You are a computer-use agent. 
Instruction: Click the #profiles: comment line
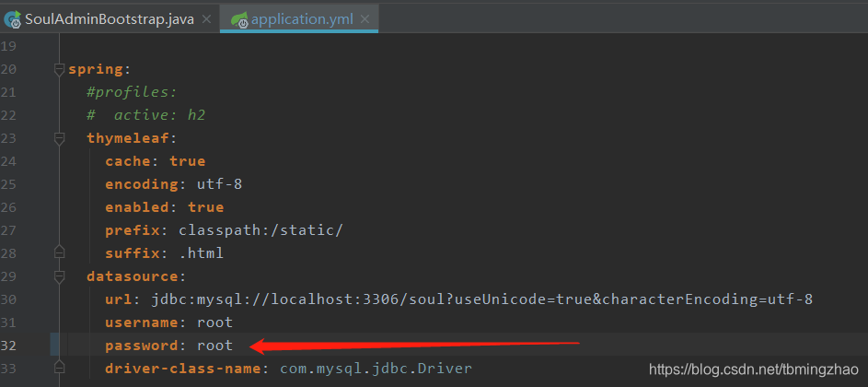point(132,92)
